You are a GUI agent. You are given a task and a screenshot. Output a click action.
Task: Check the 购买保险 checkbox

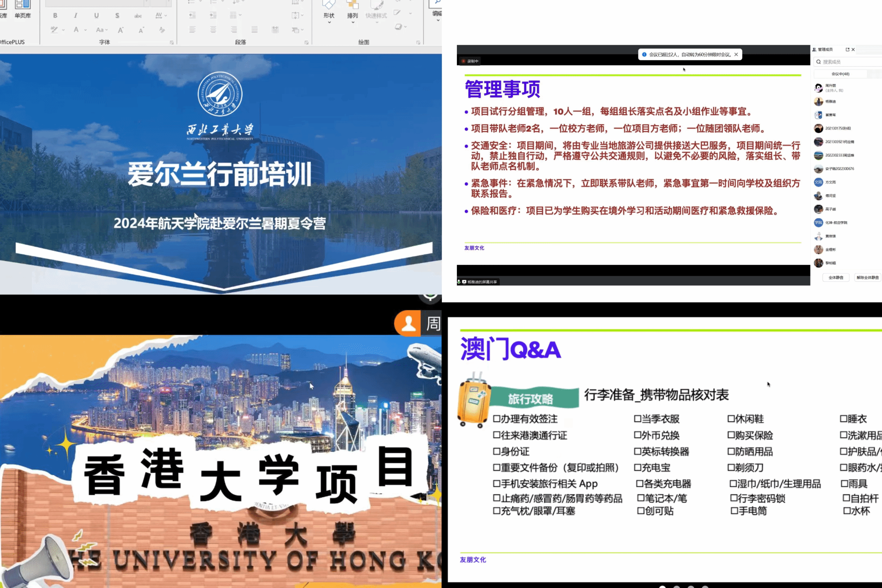tap(731, 435)
